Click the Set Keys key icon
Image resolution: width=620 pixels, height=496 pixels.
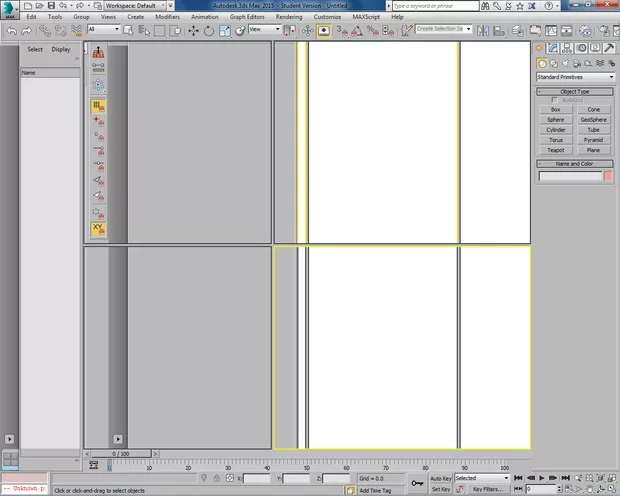click(x=417, y=484)
